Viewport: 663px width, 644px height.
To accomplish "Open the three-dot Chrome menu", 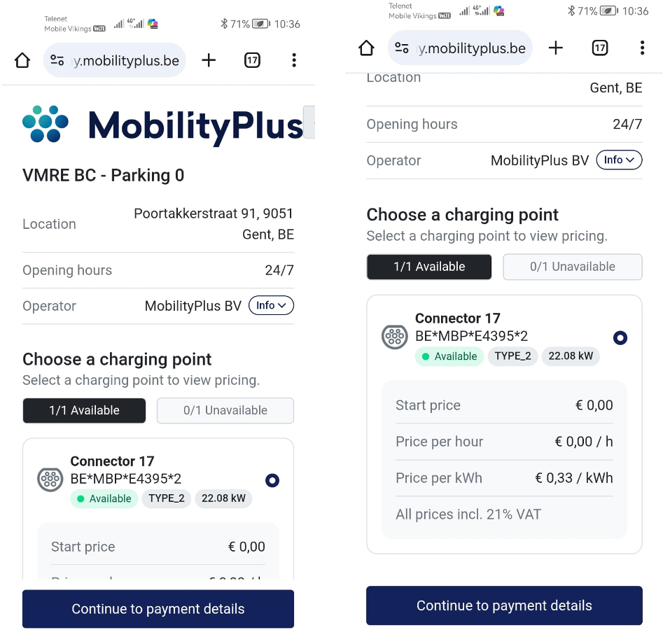I will tap(294, 60).
